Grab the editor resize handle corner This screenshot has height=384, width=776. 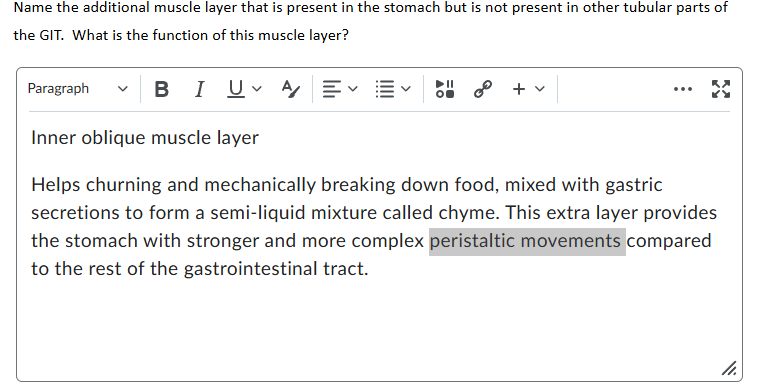click(728, 368)
